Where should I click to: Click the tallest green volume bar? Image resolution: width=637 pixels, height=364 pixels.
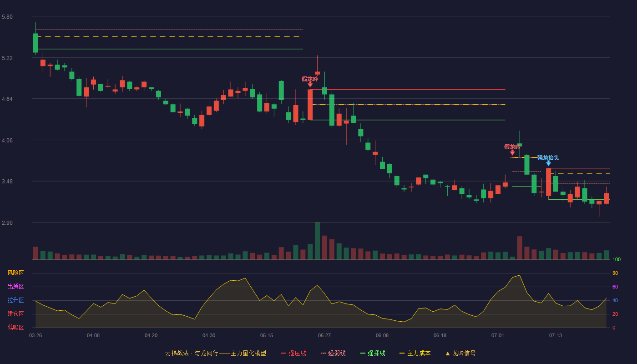point(317,241)
